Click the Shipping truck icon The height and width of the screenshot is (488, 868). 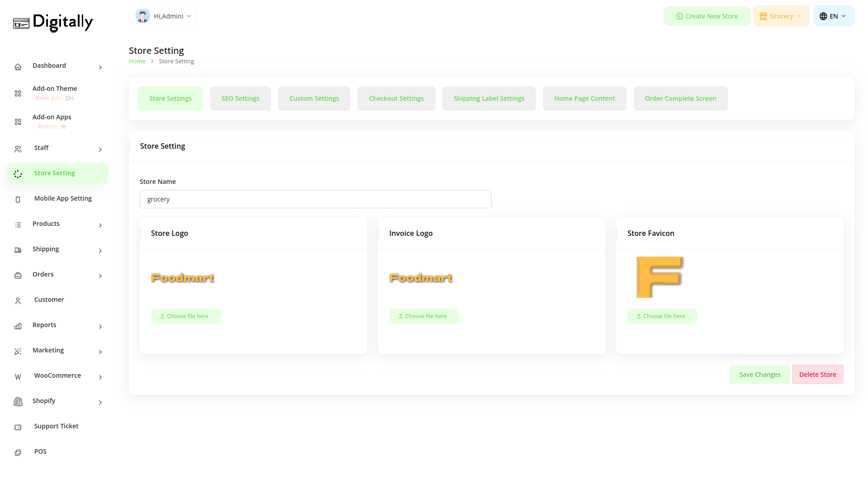pyautogui.click(x=18, y=250)
